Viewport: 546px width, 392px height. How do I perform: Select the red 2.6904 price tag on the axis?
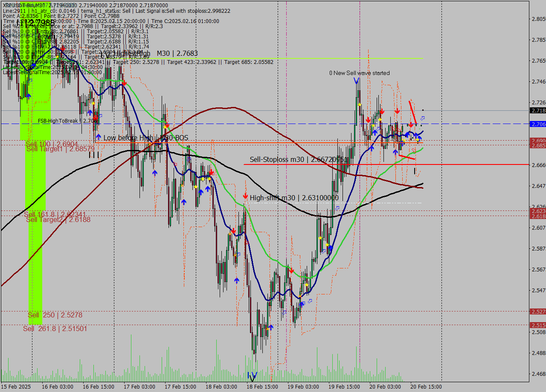[537, 141]
